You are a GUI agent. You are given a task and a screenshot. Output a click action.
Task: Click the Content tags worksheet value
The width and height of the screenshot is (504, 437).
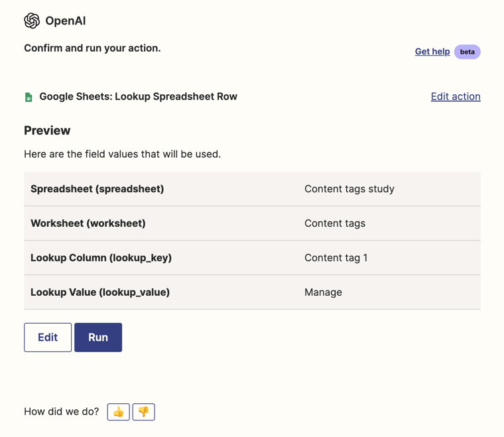(x=334, y=223)
